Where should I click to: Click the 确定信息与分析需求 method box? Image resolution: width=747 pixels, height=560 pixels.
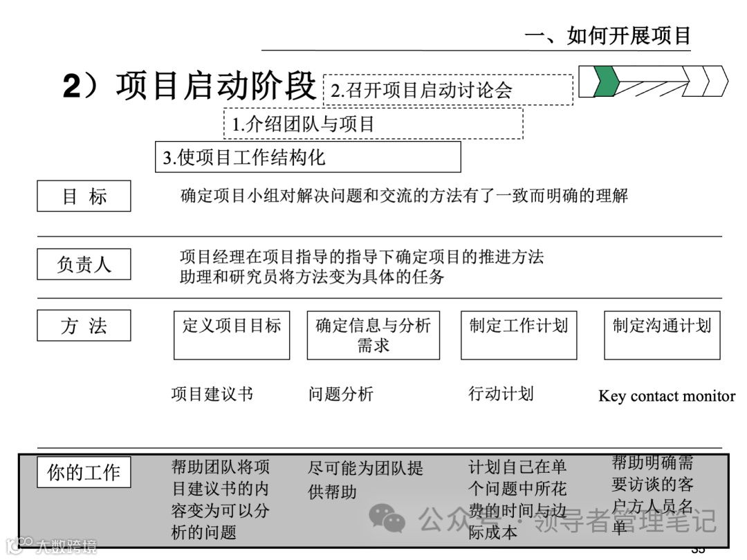coord(373,335)
